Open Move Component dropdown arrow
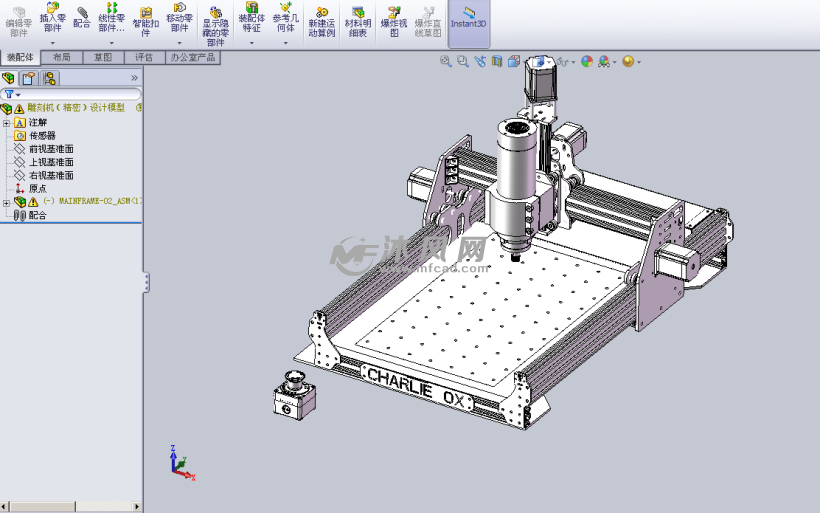Screen dimensions: 820x513 point(179,43)
